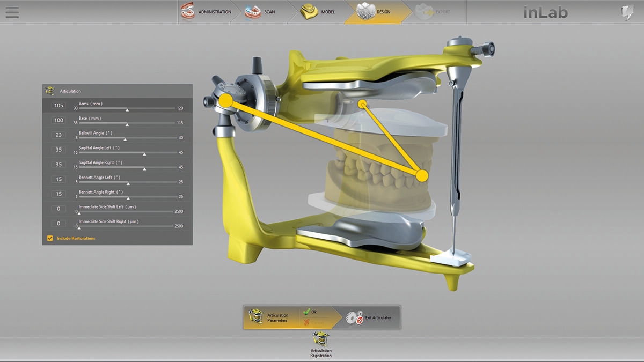
Task: Click the Design phase crown icon
Action: point(365,11)
